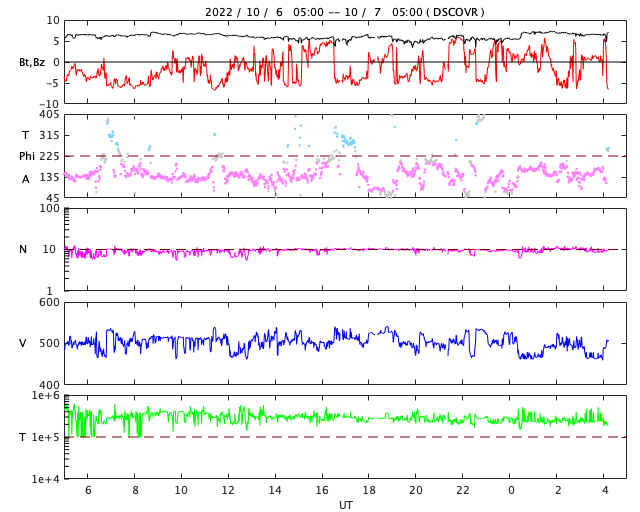Screen dimensions: 640x512
Task: Click the '400' velocity tick label
Action: [x=49, y=385]
